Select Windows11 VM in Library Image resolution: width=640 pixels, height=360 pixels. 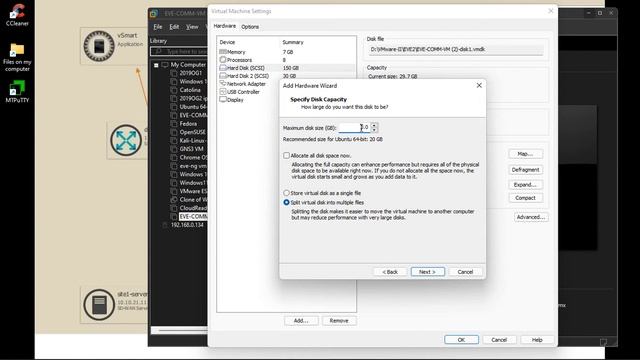[x=193, y=182]
